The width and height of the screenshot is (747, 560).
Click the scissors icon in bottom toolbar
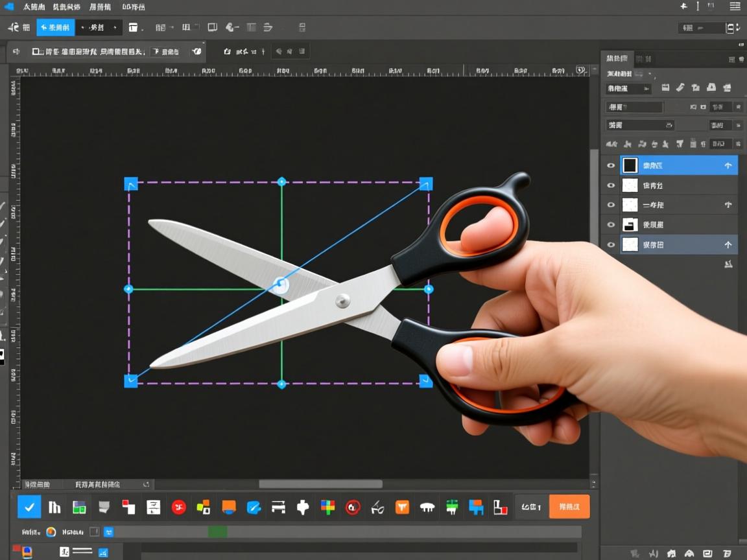point(377,507)
